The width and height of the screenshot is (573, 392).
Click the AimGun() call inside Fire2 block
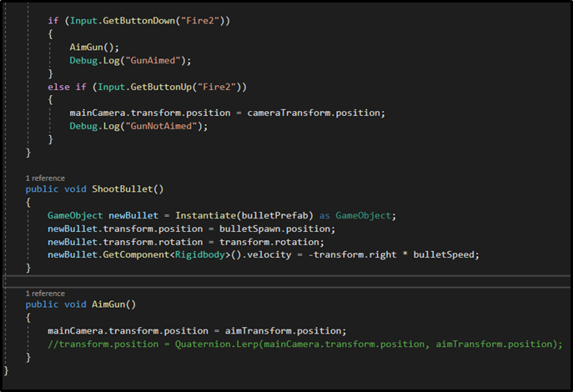click(94, 48)
